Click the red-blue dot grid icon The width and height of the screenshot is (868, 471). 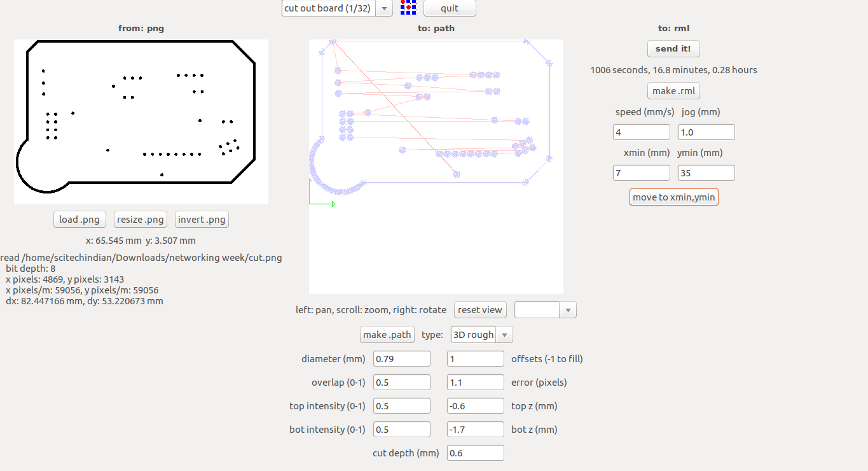pyautogui.click(x=408, y=8)
